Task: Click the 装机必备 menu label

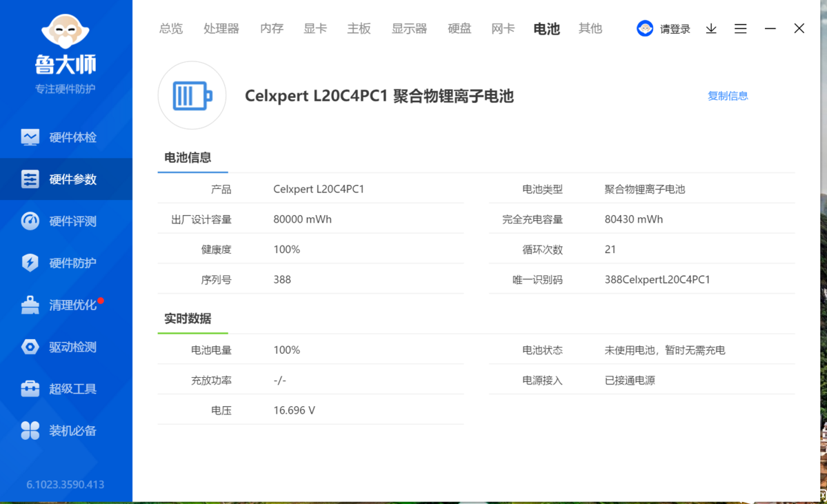Action: coord(73,431)
